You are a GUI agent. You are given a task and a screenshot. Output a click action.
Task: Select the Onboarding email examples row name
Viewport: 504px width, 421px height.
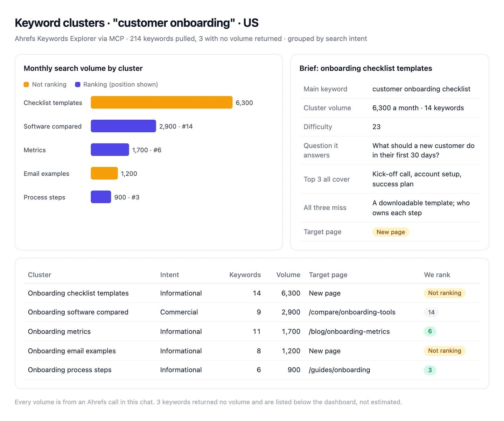[x=72, y=351]
